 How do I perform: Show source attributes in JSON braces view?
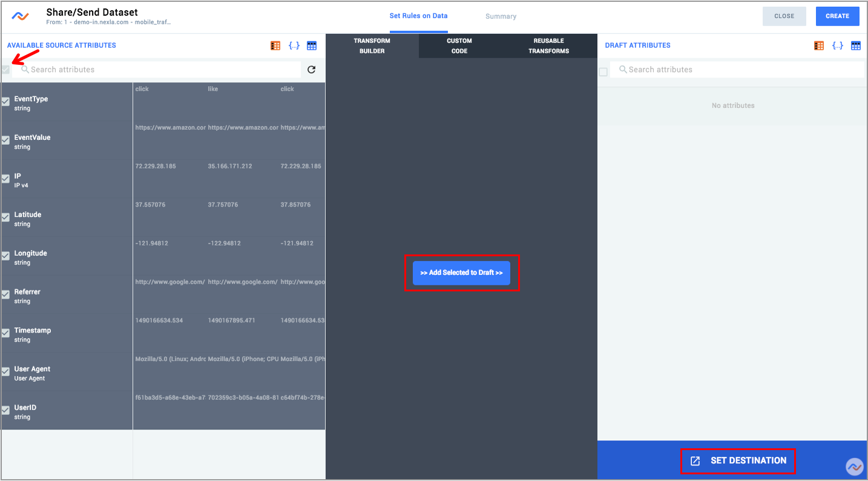[294, 45]
